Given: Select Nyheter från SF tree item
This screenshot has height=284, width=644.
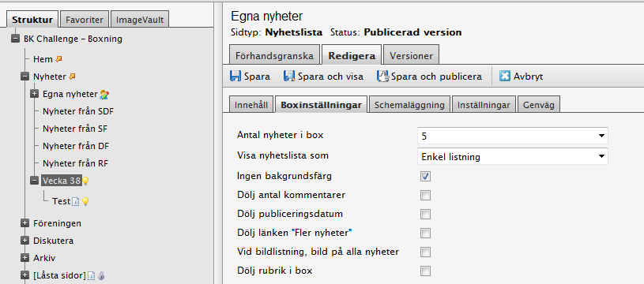Looking at the screenshot, I should point(75,129).
